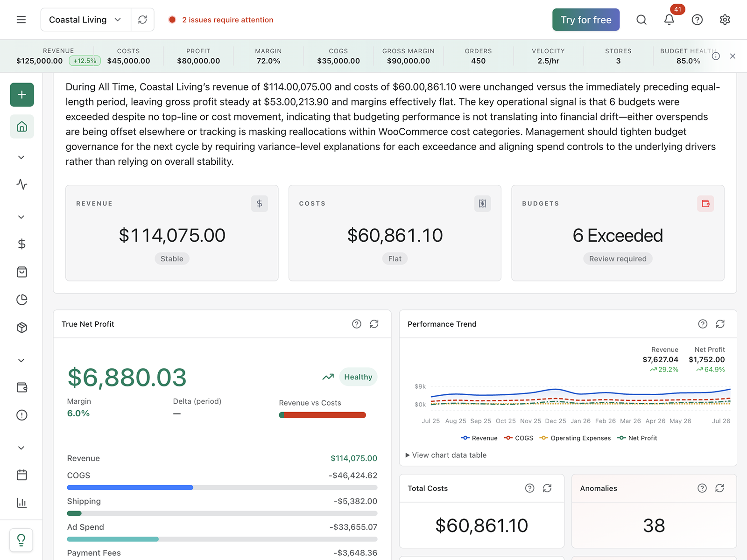
Task: Open the package box sidebar section
Action: click(22, 328)
